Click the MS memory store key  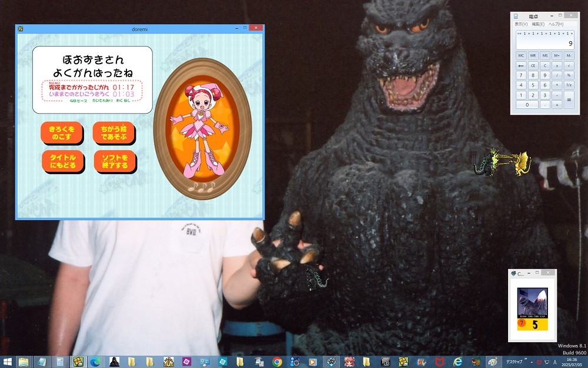545,55
